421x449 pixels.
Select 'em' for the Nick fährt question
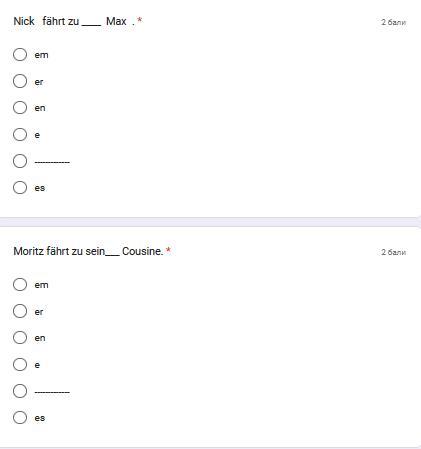tap(20, 54)
